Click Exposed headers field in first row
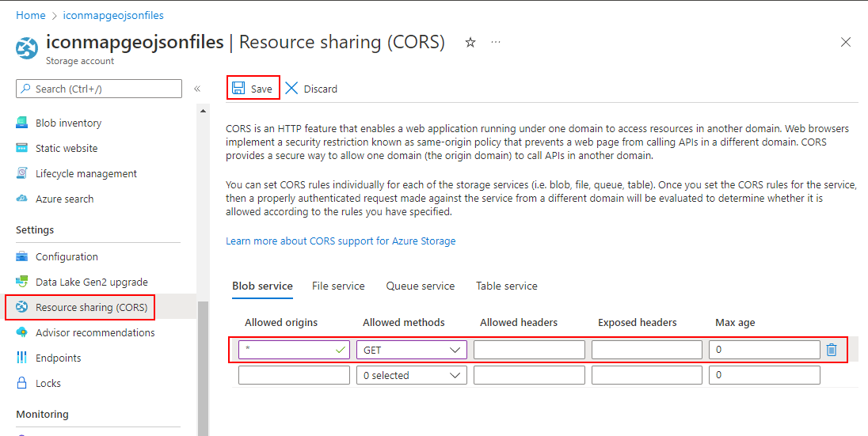Image resolution: width=868 pixels, height=436 pixels. [x=647, y=350]
